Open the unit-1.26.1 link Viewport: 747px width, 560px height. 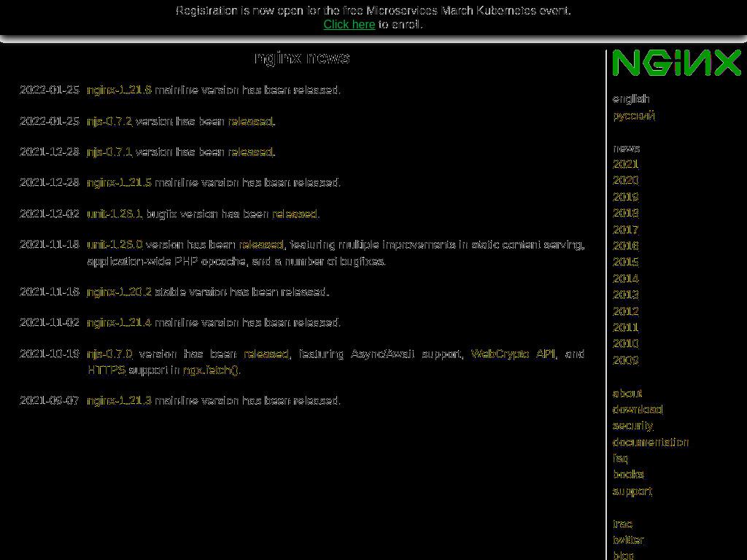tap(115, 214)
